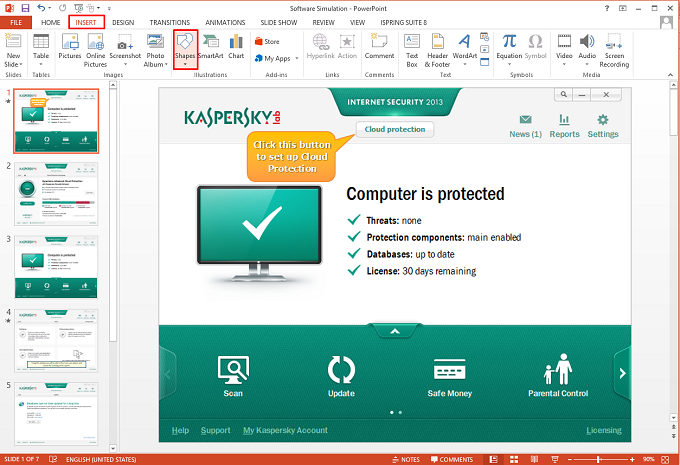The width and height of the screenshot is (680, 465).
Task: Open Ribbon Display Options button
Action: tap(623, 8)
